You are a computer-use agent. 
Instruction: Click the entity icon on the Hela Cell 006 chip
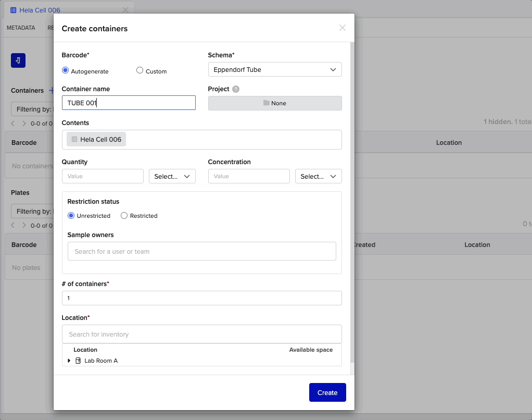[74, 139]
